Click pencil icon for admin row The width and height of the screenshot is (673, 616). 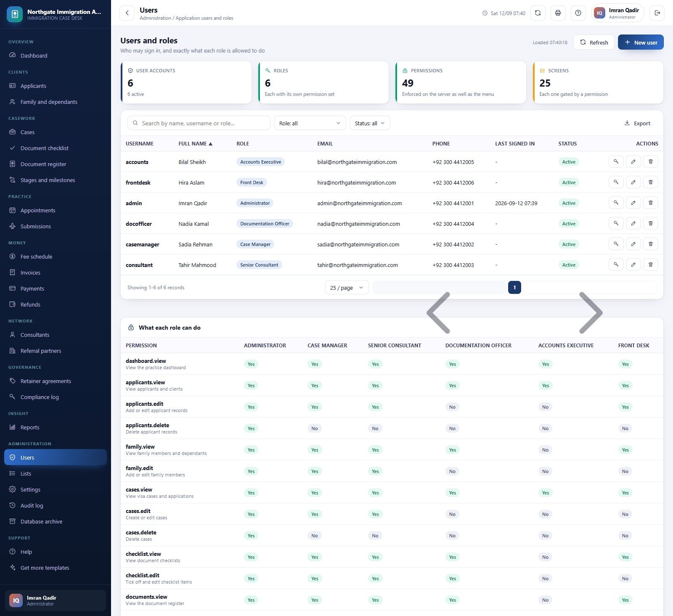(633, 203)
